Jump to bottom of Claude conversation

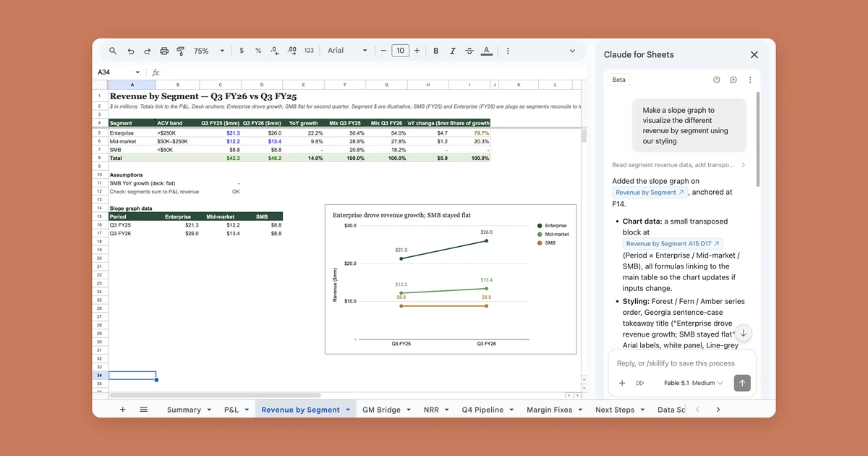tap(743, 333)
